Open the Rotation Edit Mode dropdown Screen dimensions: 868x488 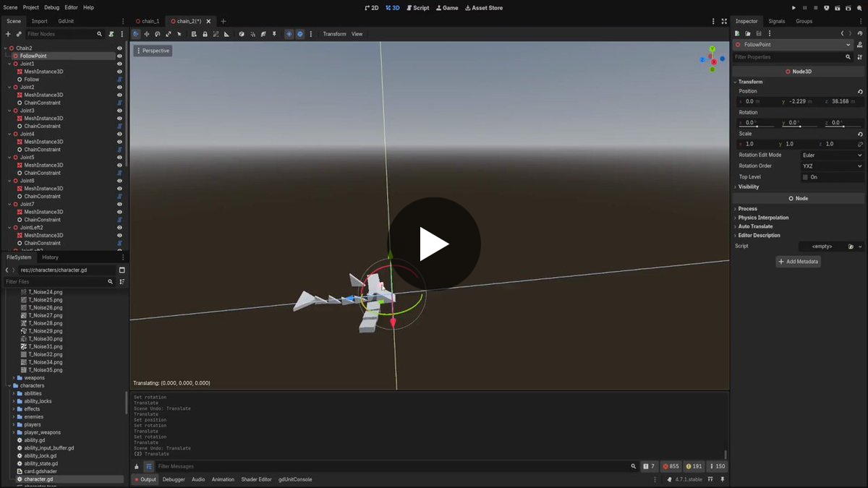832,155
